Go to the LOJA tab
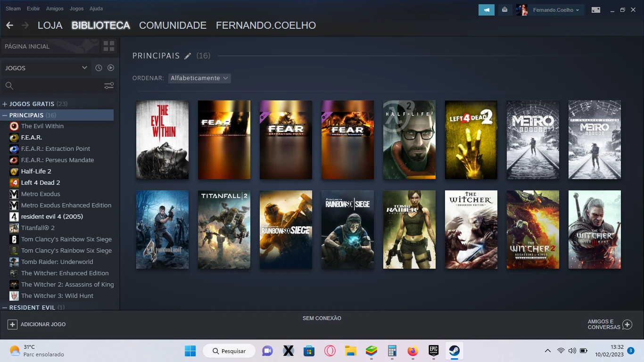644x362 pixels. (x=50, y=25)
